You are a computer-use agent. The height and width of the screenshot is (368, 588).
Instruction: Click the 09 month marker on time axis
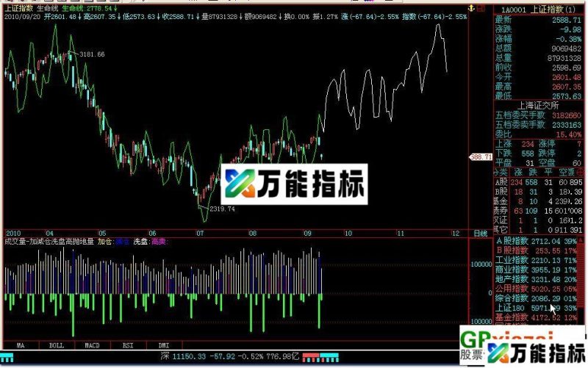tap(307, 234)
